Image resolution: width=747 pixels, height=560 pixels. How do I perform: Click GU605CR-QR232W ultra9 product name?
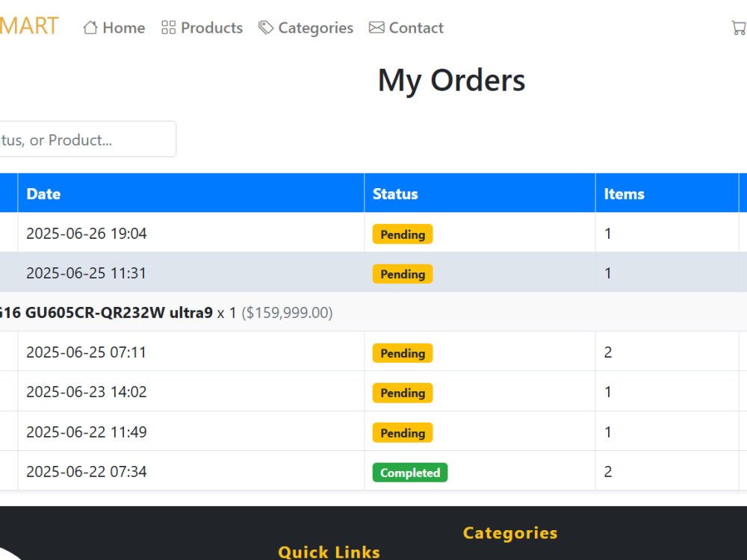click(x=119, y=312)
